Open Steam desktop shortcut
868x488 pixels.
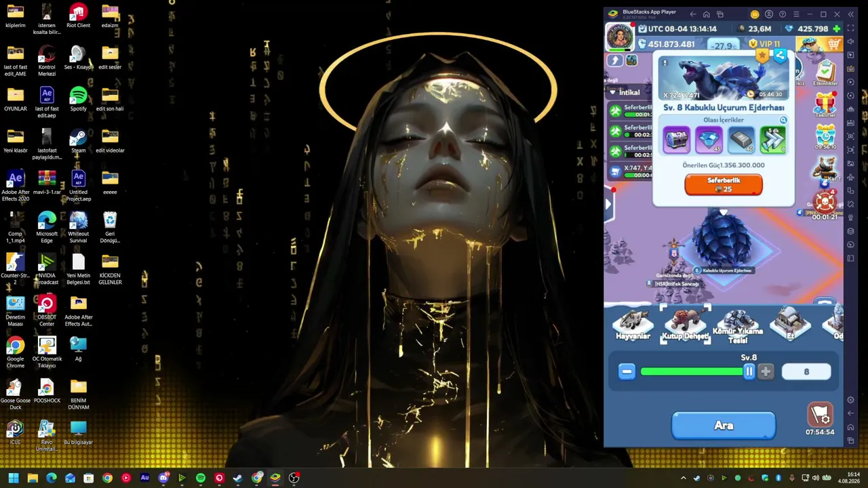pyautogui.click(x=78, y=141)
